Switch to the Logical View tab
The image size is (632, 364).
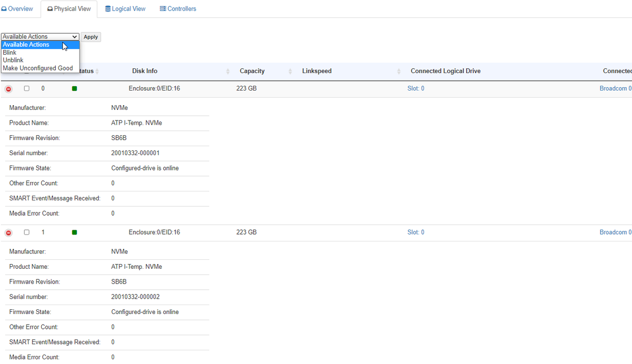point(125,9)
